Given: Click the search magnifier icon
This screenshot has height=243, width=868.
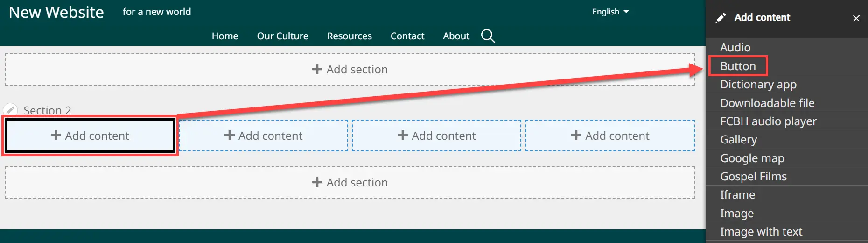Looking at the screenshot, I should pos(488,36).
